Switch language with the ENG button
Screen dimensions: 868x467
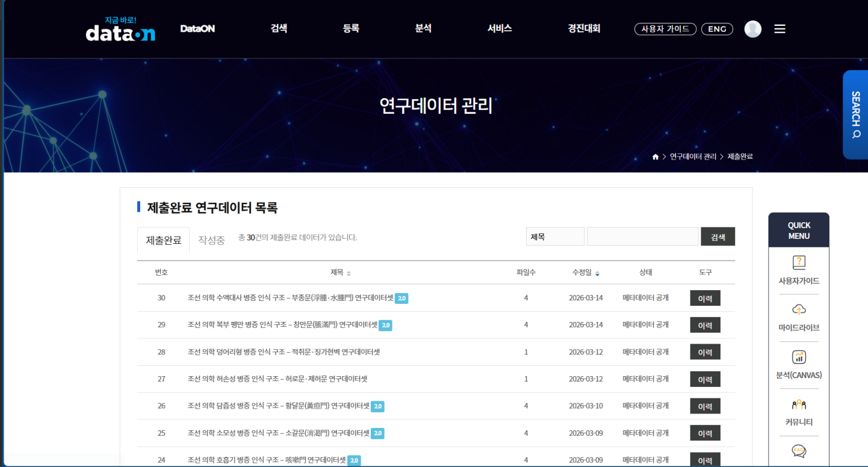tap(717, 28)
